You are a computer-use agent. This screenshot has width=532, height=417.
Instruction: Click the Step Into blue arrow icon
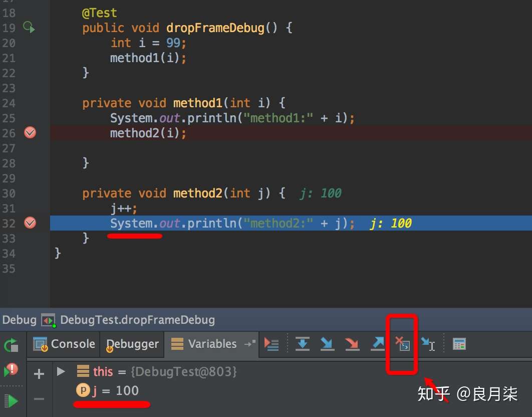327,344
